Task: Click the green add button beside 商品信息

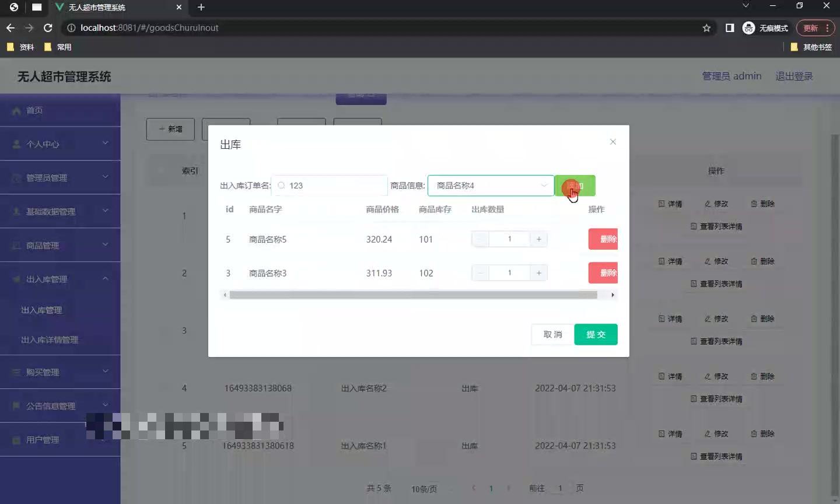Action: click(575, 185)
